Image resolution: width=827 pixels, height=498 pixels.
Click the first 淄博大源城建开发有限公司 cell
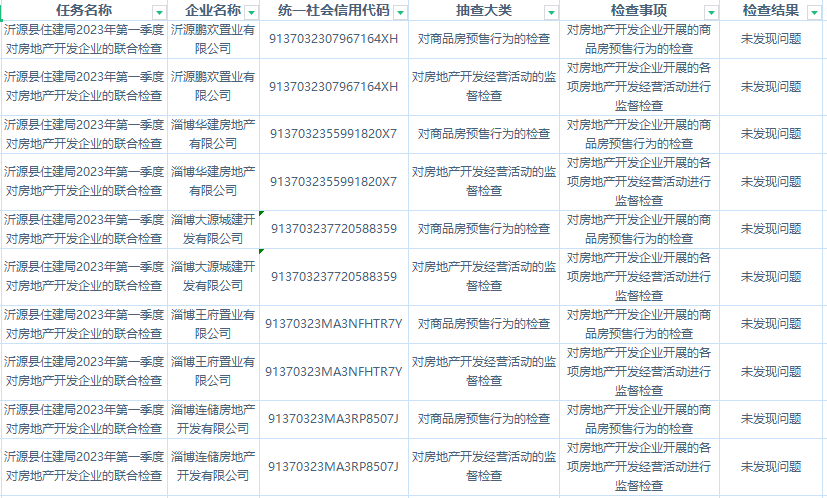click(213, 229)
